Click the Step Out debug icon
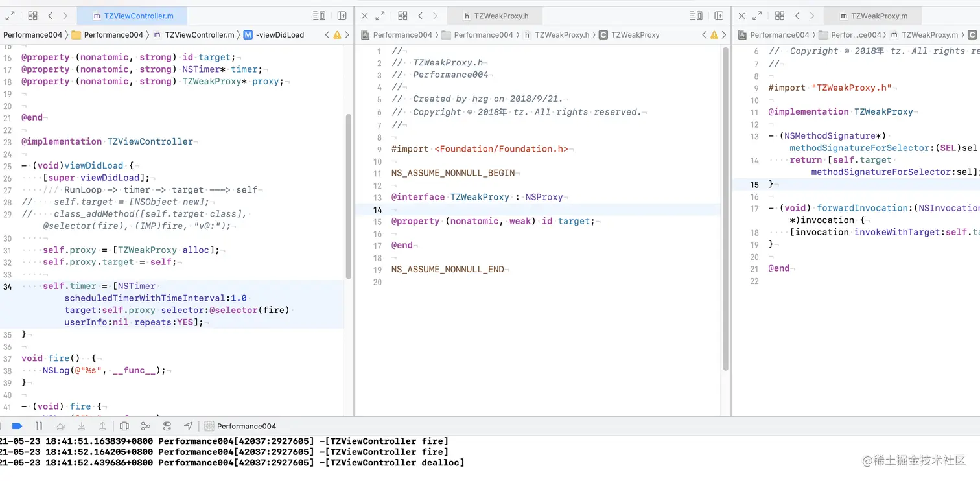 tap(102, 426)
